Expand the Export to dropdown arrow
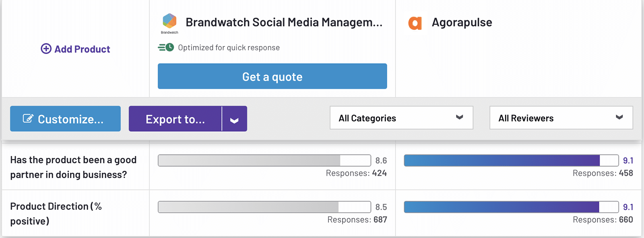The width and height of the screenshot is (644, 238). (x=234, y=119)
